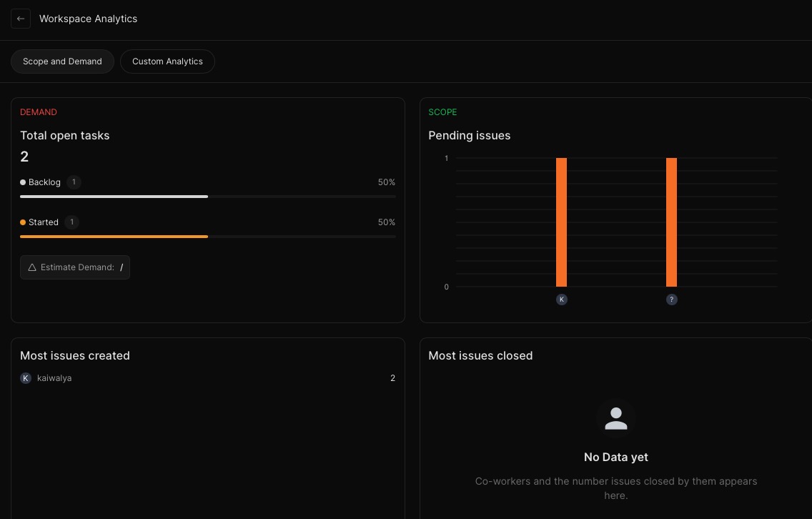Click the count badge next to Backlog
This screenshot has width=812, height=519.
(x=74, y=182)
